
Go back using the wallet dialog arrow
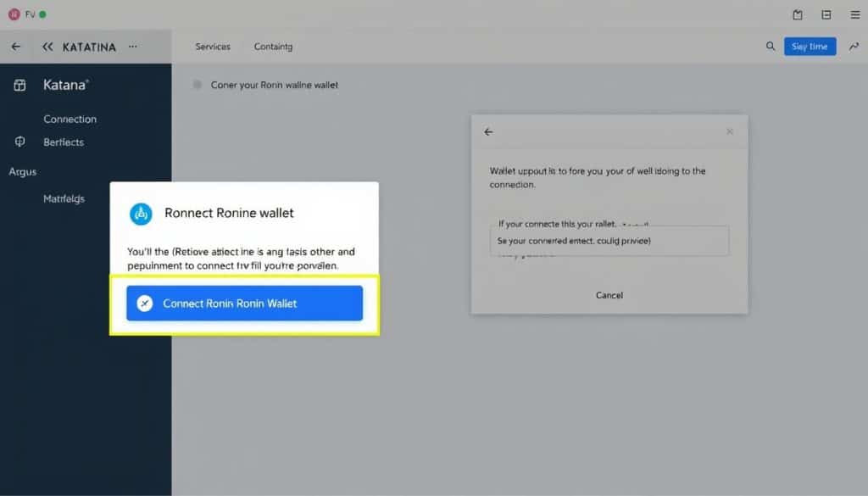[488, 131]
